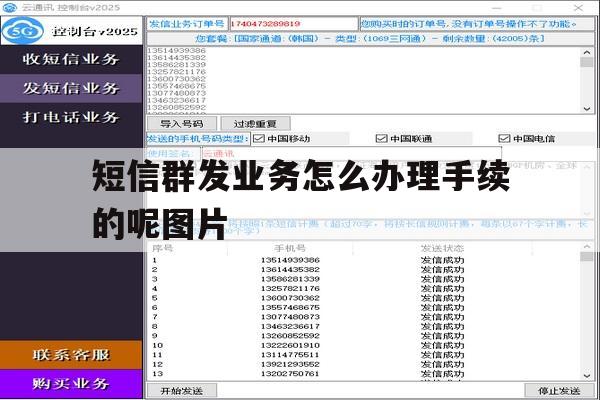Click the 购买业务 button
The height and width of the screenshot is (400, 600).
coord(71,384)
